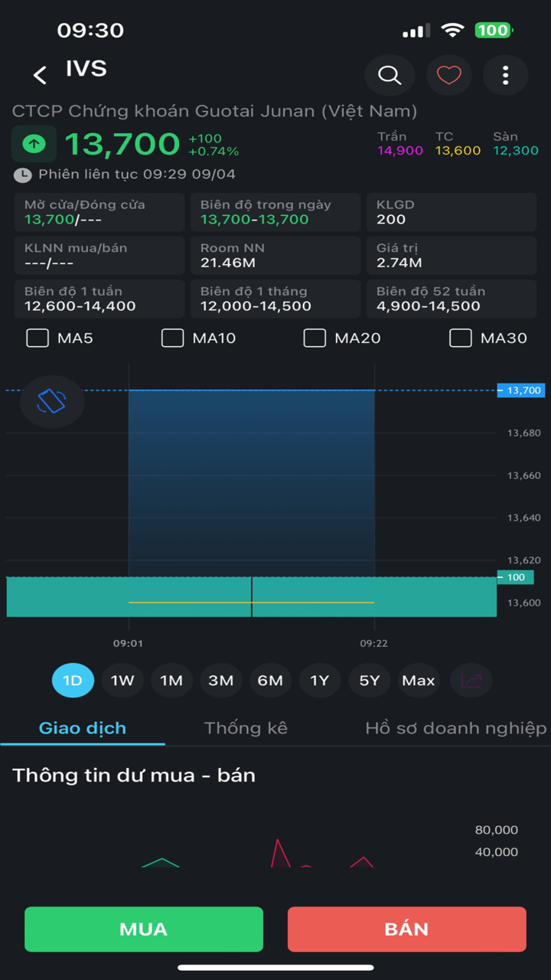Enable the MA5 checkbox
Image resolution: width=551 pixels, height=980 pixels.
37,338
